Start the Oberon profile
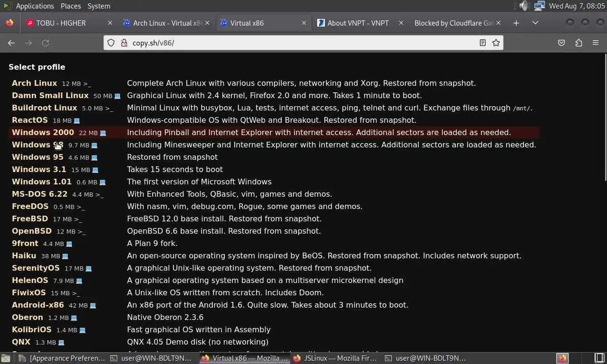 click(x=28, y=317)
